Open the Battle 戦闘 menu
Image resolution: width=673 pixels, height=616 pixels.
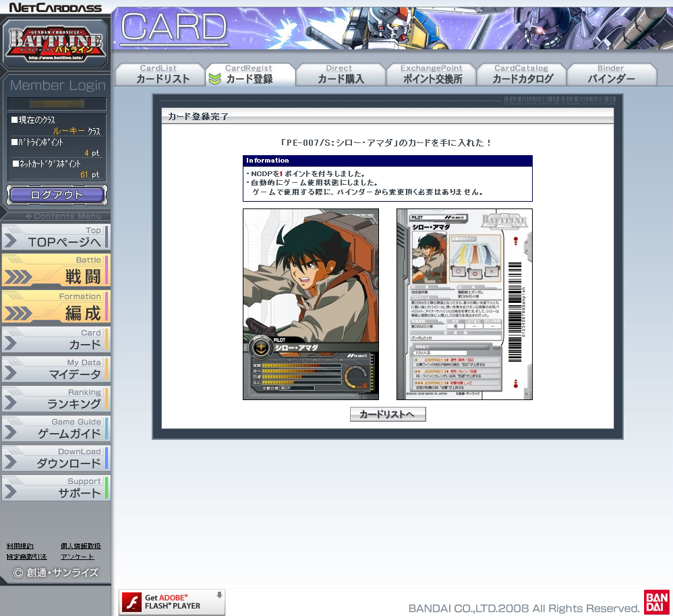[x=56, y=270]
